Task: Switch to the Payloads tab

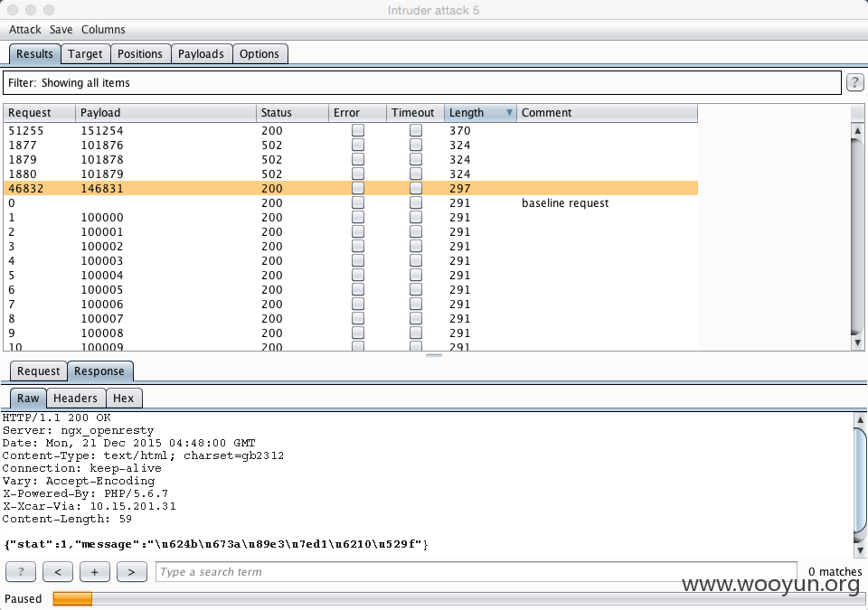Action: [201, 53]
